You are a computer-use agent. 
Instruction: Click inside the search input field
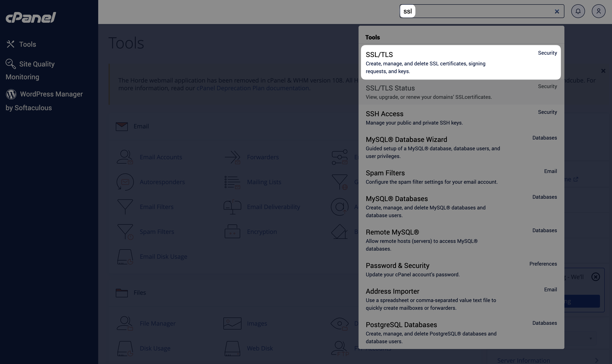pyautogui.click(x=482, y=11)
